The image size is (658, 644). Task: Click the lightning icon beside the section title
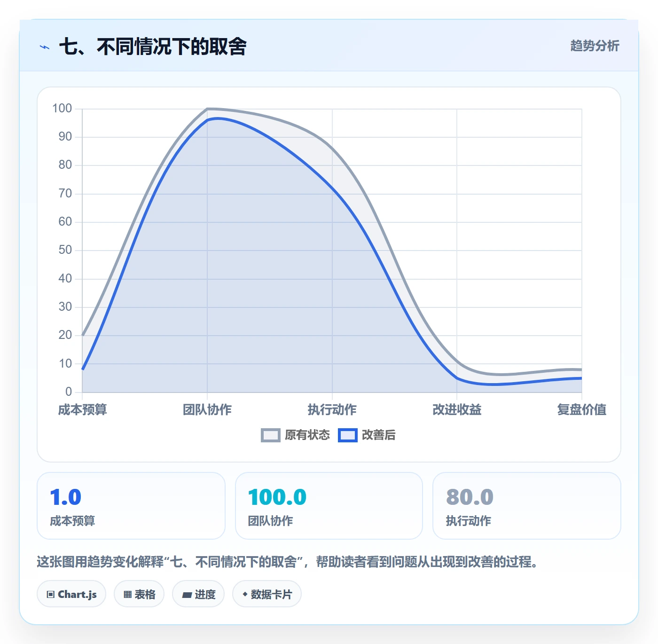point(45,47)
